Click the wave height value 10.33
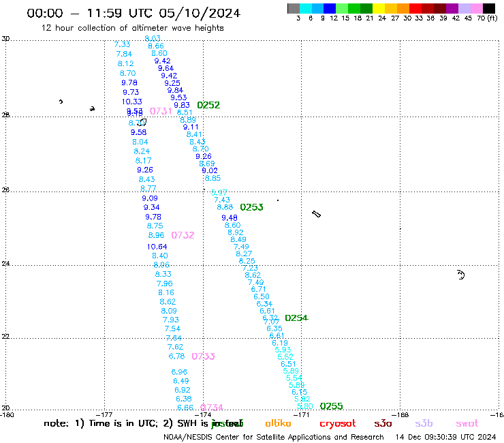 coord(131,102)
